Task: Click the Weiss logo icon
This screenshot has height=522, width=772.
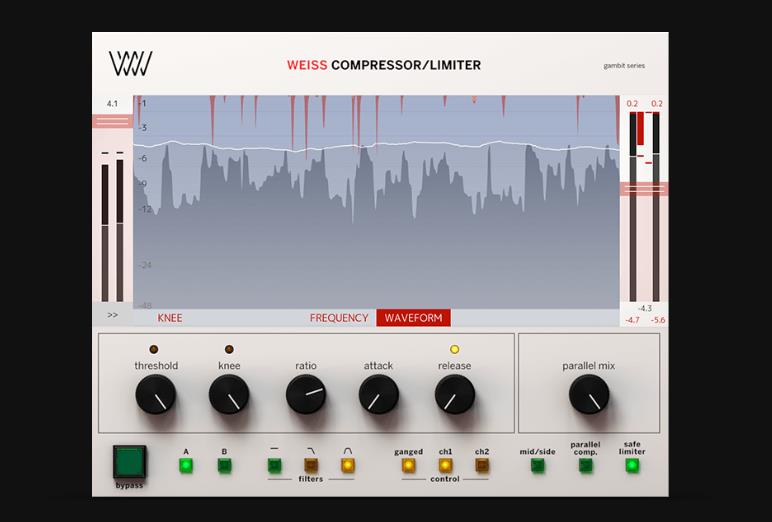Action: pyautogui.click(x=130, y=64)
